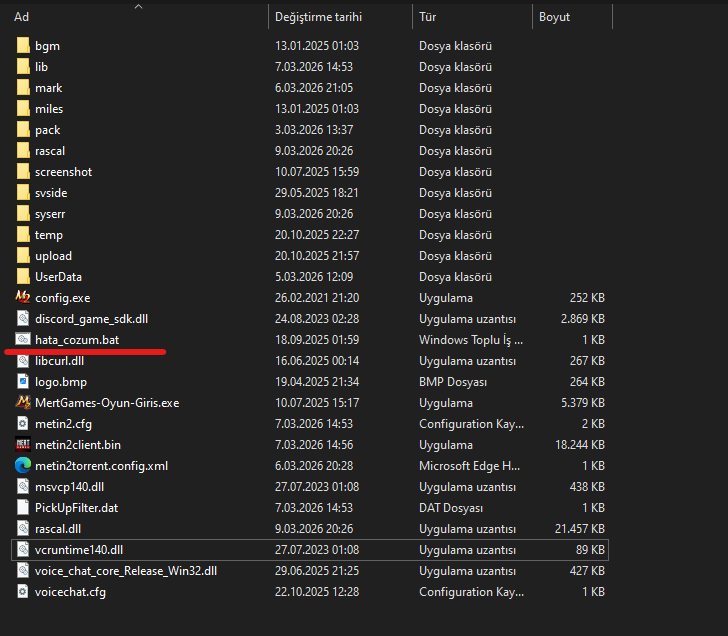The width and height of the screenshot is (728, 636).
Task: Click the voicechat.cfg file icon
Action: (23, 591)
